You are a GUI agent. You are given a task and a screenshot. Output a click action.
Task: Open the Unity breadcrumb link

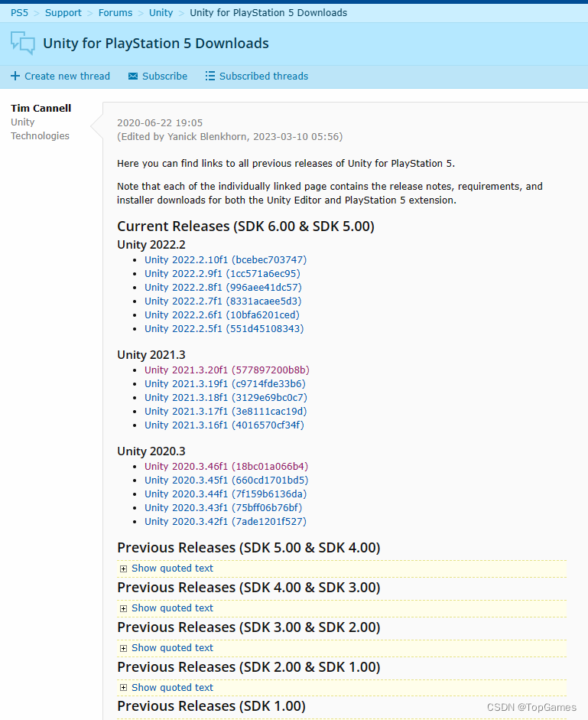(161, 13)
